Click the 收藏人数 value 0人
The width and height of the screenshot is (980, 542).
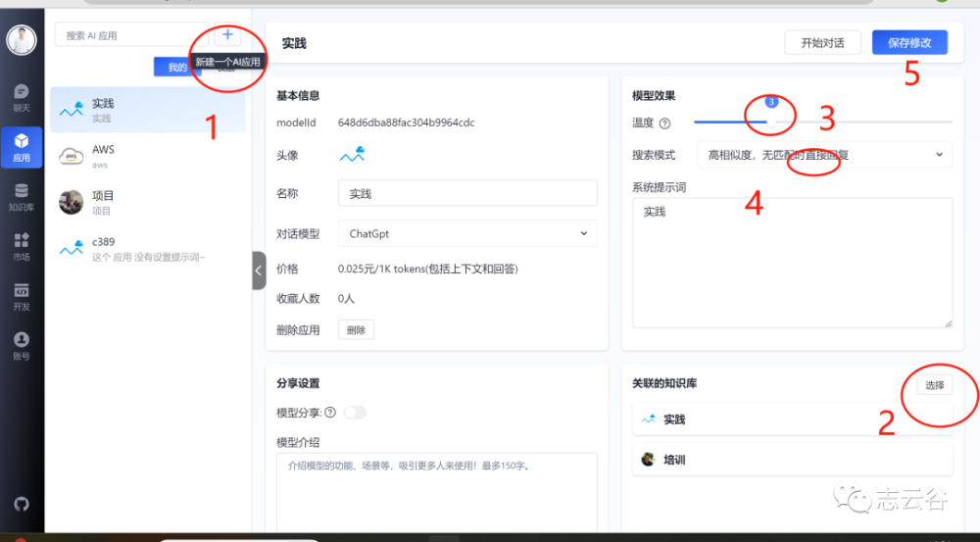pyautogui.click(x=346, y=298)
